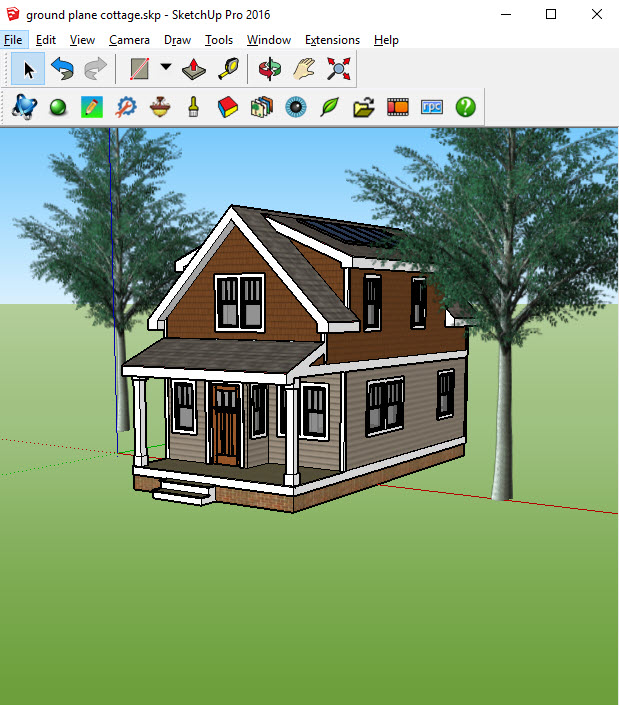The width and height of the screenshot is (619, 705).
Task: Click the blue Undo arrow
Action: click(x=62, y=69)
